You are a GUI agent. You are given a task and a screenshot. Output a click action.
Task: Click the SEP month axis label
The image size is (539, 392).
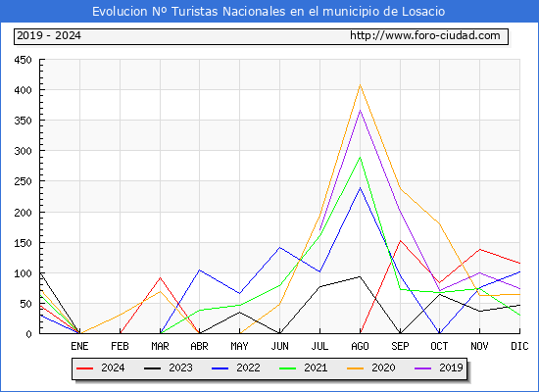(400, 346)
